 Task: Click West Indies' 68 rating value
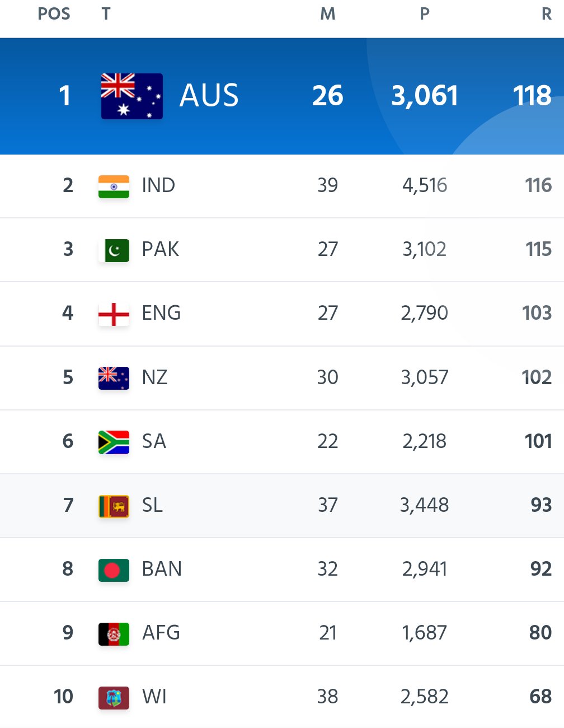tap(540, 697)
